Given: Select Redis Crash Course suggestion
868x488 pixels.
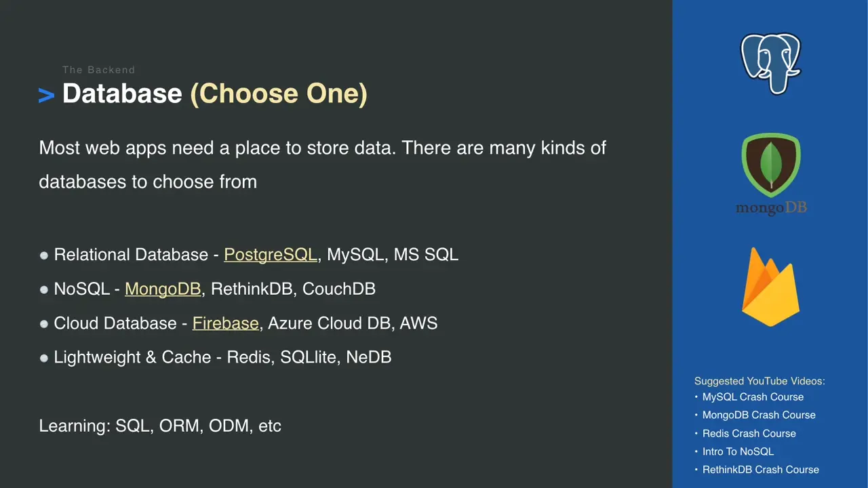Looking at the screenshot, I should coord(749,433).
